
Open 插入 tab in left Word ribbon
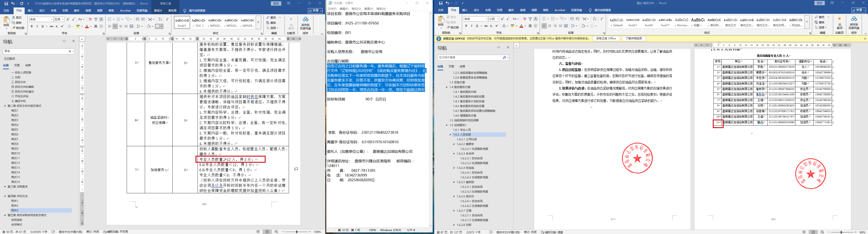30,11
